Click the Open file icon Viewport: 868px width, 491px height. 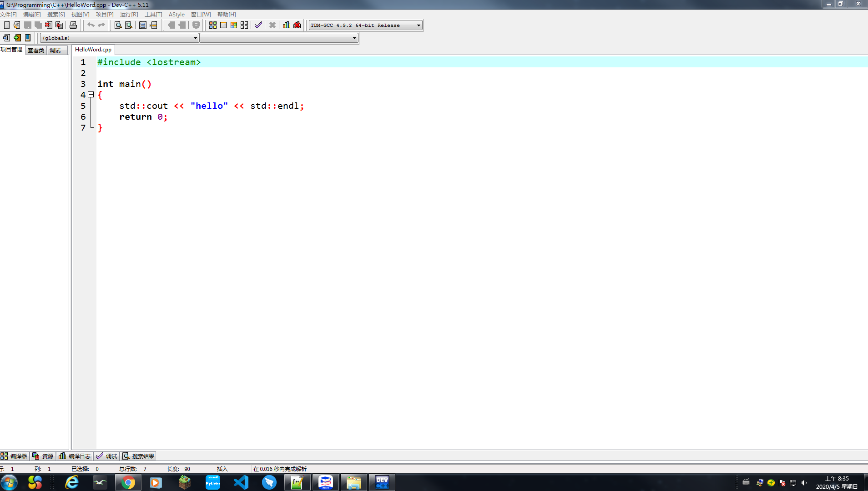pos(17,25)
